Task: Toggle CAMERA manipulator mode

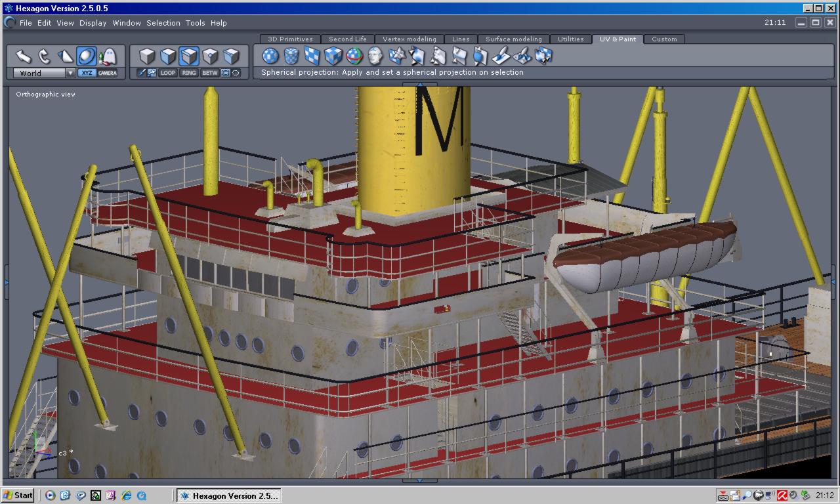Action: coord(108,73)
